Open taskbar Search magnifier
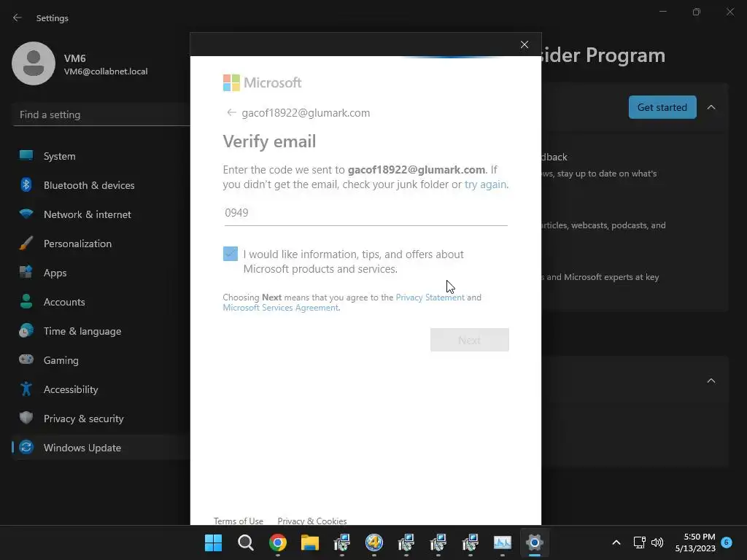 coord(246,542)
